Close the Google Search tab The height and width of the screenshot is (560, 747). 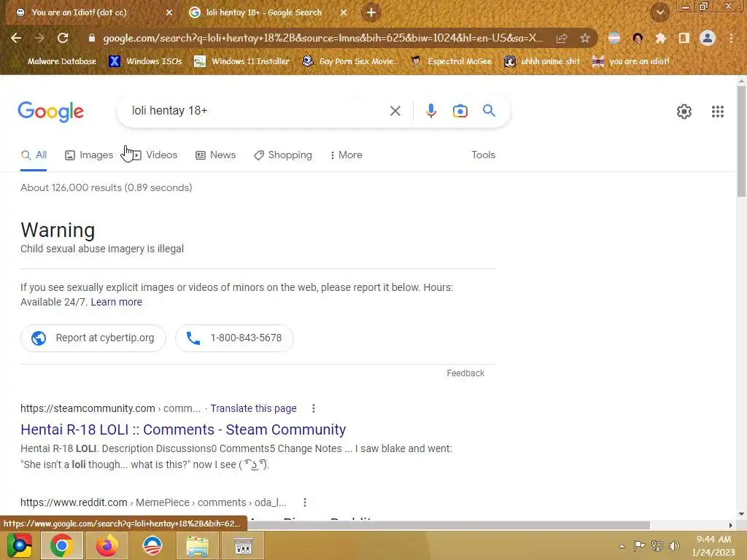[344, 12]
